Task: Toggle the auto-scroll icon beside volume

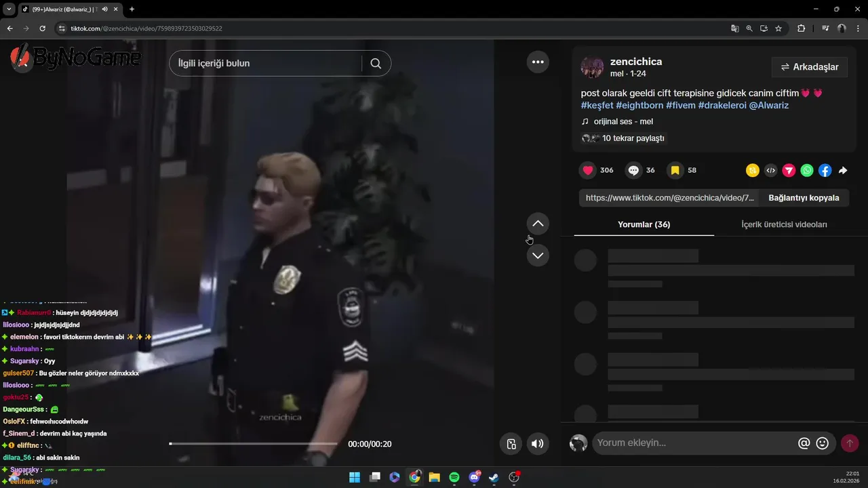Action: [511, 444]
